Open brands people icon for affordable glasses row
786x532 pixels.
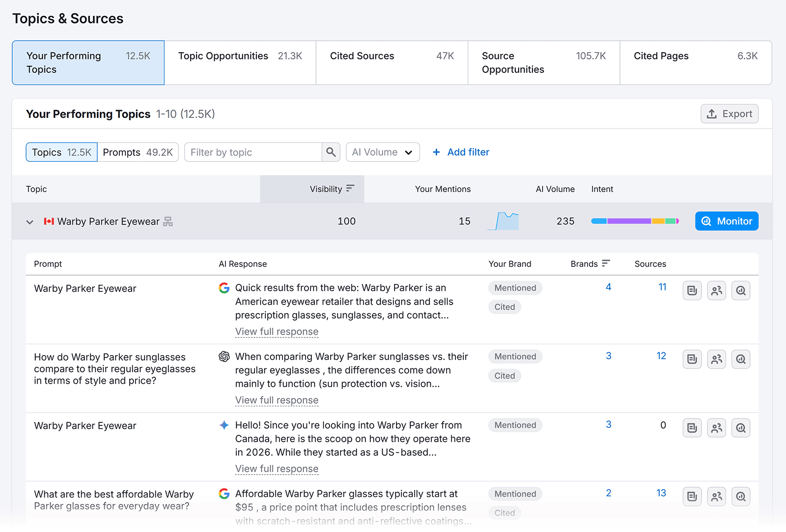717,497
